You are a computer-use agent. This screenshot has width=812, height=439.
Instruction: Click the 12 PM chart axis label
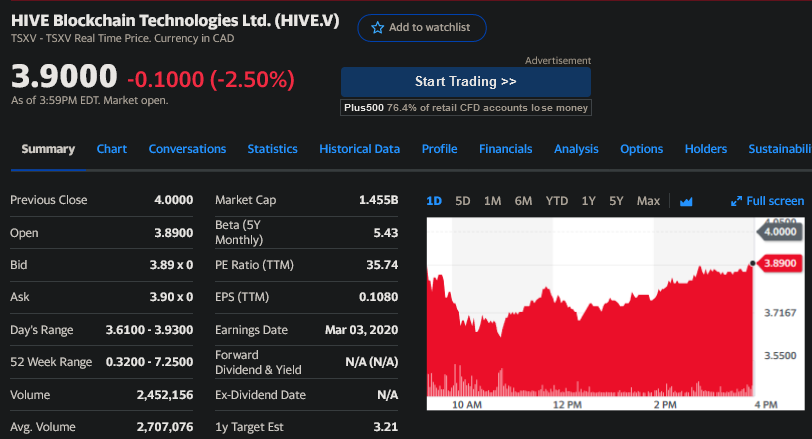click(x=567, y=404)
